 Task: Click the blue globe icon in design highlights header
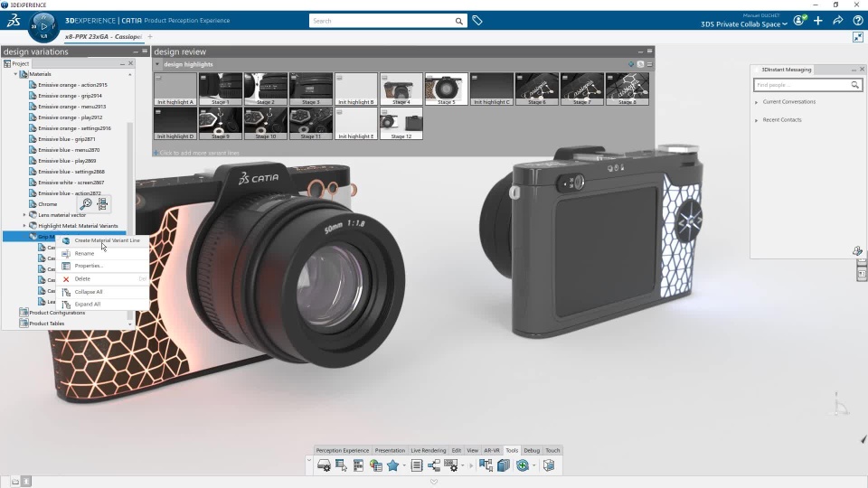pyautogui.click(x=631, y=64)
